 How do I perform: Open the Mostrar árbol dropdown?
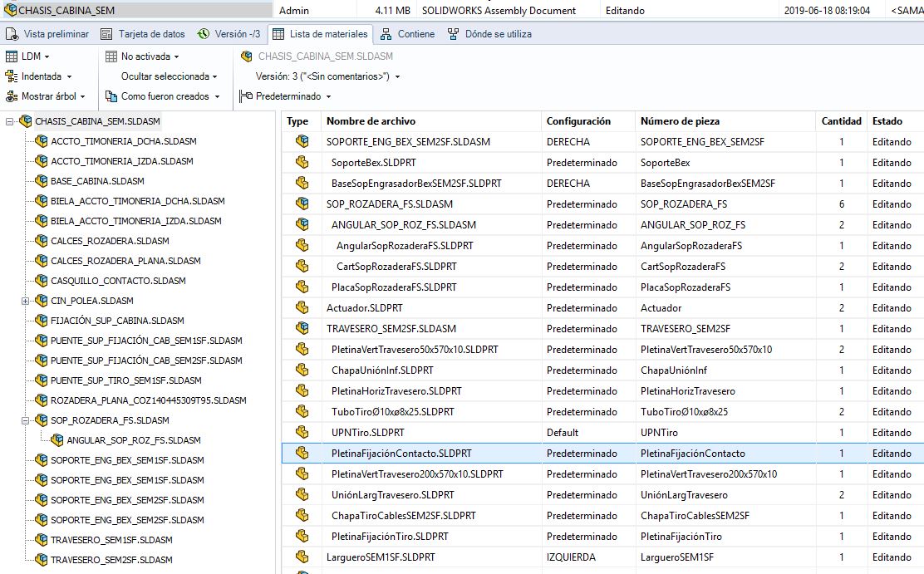(x=46, y=96)
